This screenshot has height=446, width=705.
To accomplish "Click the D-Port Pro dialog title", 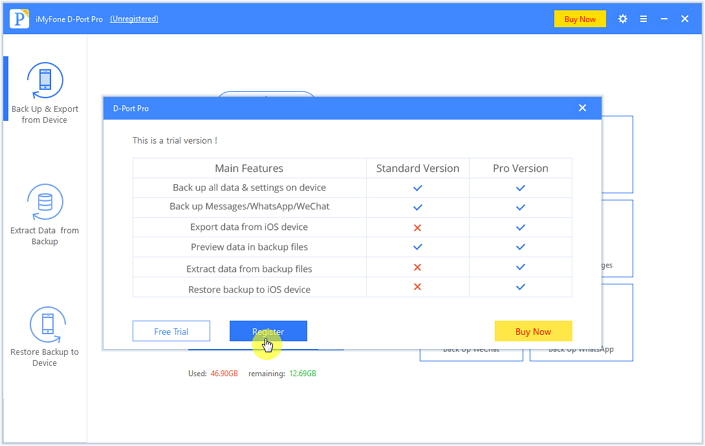I will point(131,108).
